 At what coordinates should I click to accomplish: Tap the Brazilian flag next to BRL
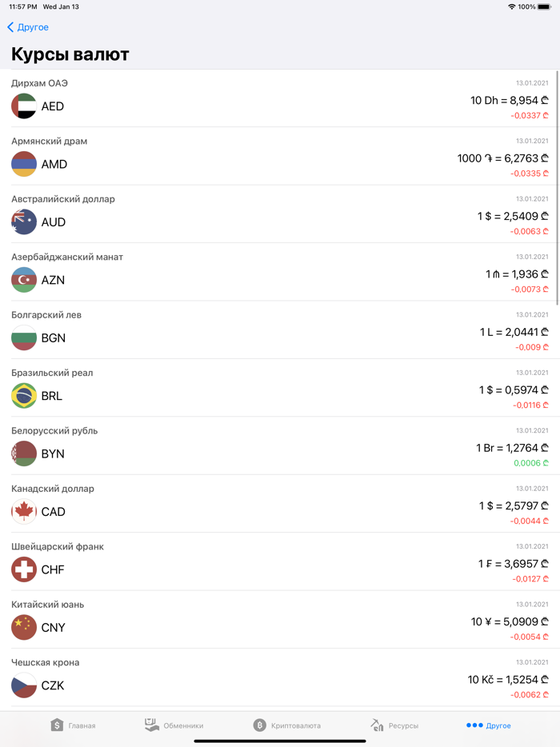(x=23, y=396)
